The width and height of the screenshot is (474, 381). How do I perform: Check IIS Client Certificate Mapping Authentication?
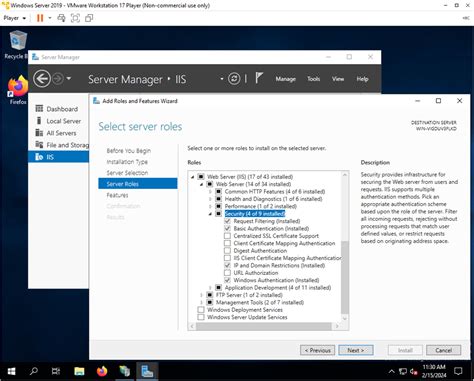pos(227,258)
